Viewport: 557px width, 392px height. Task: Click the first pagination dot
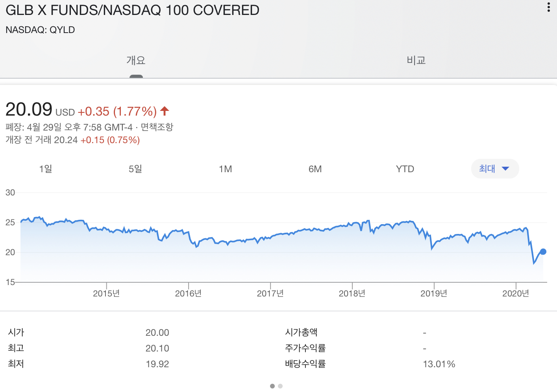(x=272, y=386)
